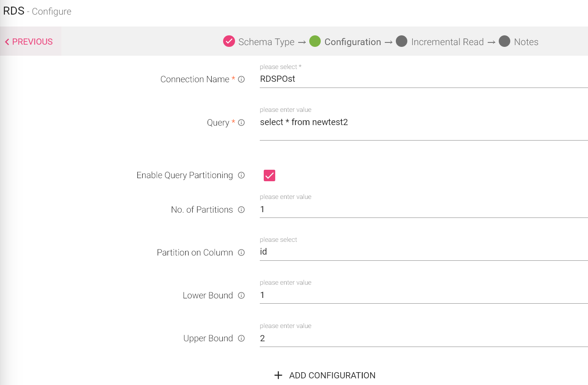Click info icon beside Query label
Image resolution: width=588 pixels, height=385 pixels.
(241, 123)
